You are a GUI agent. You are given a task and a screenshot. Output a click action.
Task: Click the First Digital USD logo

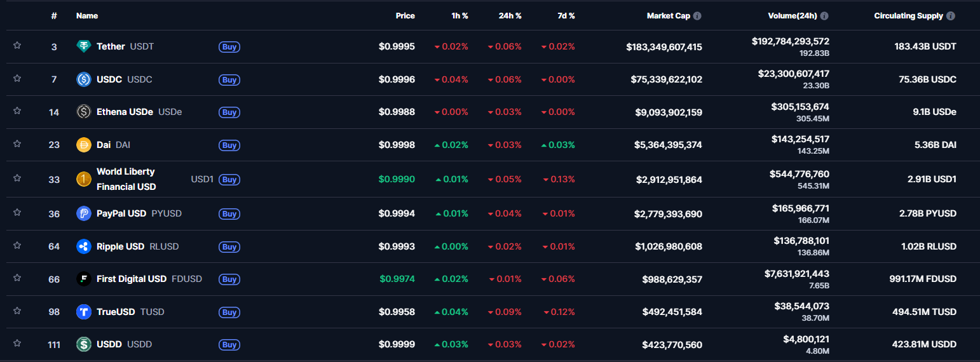pyautogui.click(x=84, y=279)
